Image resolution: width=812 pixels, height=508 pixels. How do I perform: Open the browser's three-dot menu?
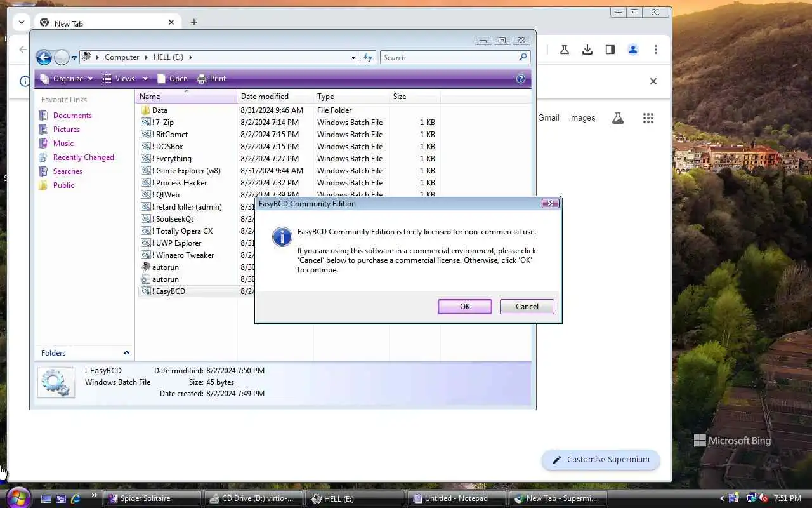point(656,50)
